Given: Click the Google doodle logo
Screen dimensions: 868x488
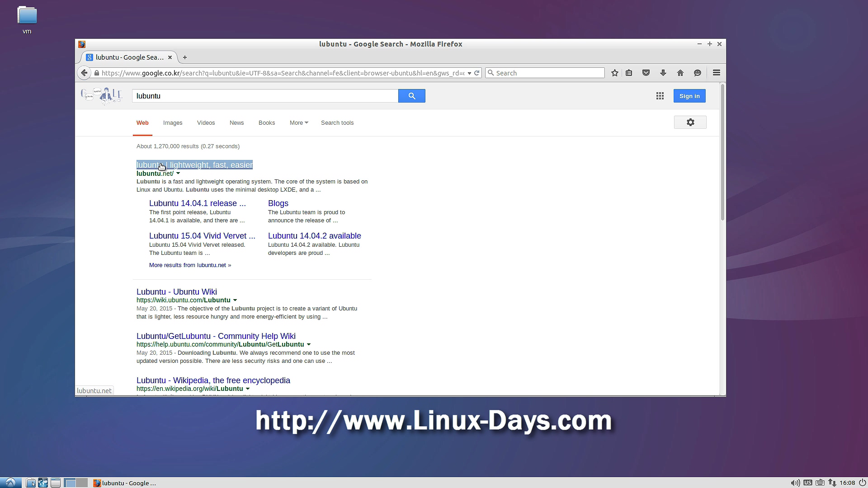Looking at the screenshot, I should pos(102,95).
